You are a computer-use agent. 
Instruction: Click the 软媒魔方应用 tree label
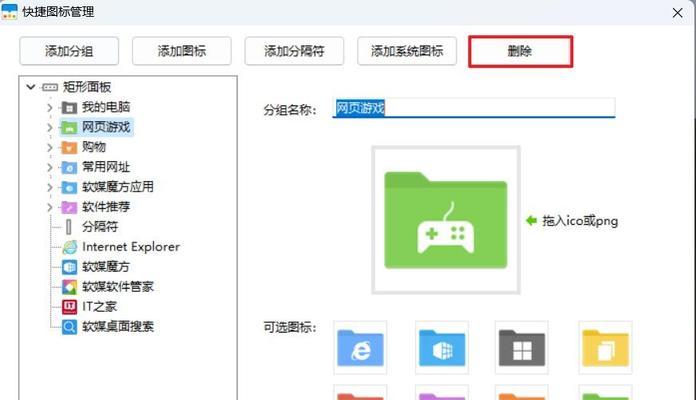click(x=118, y=187)
